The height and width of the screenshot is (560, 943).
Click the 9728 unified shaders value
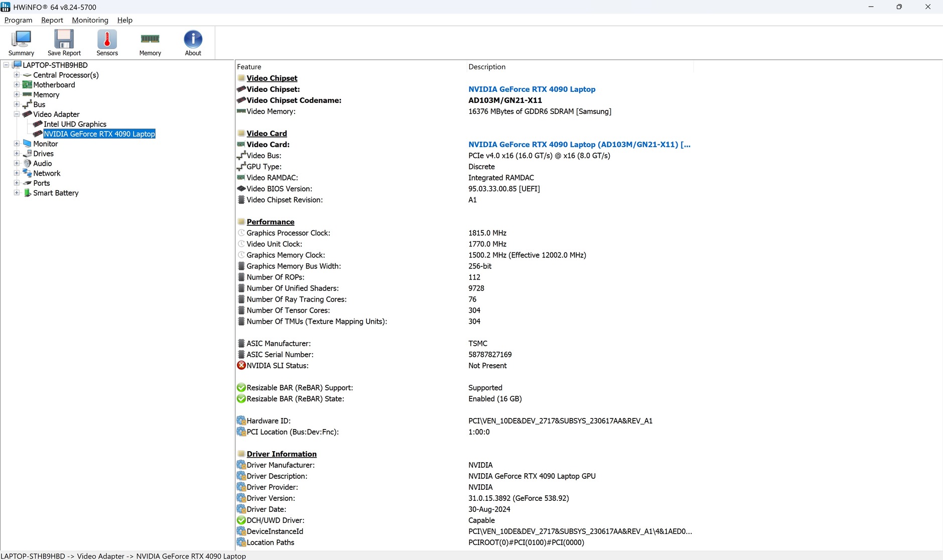click(x=476, y=288)
